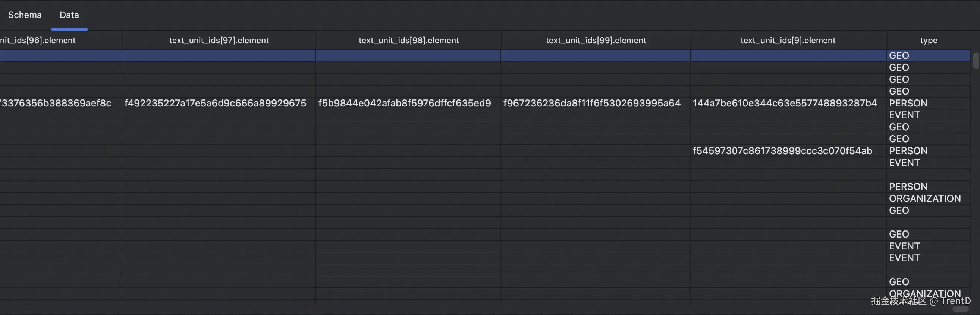Screen dimensions: 980x315
Task: Select cell 144a7be610e344c63e557748893287b4
Action: [788, 104]
